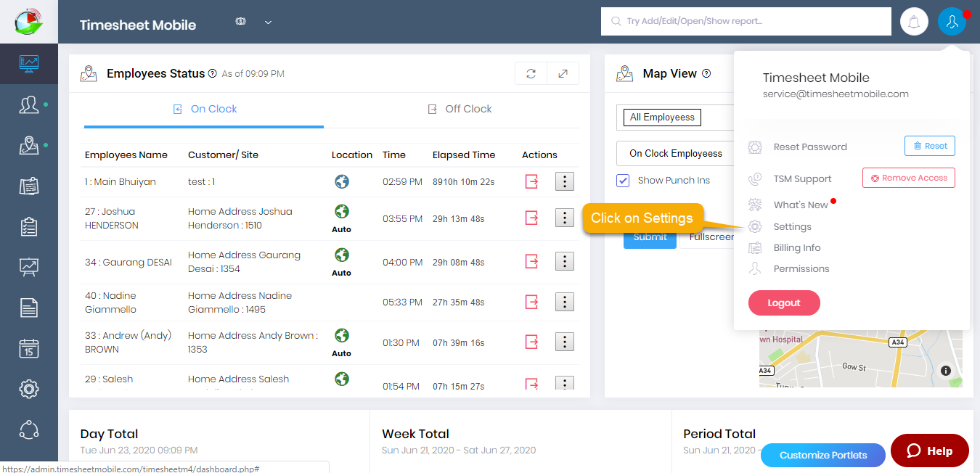Click the '1 : Main Bhuiyan' name cell
Screen dimensions: 980x473
121,181
